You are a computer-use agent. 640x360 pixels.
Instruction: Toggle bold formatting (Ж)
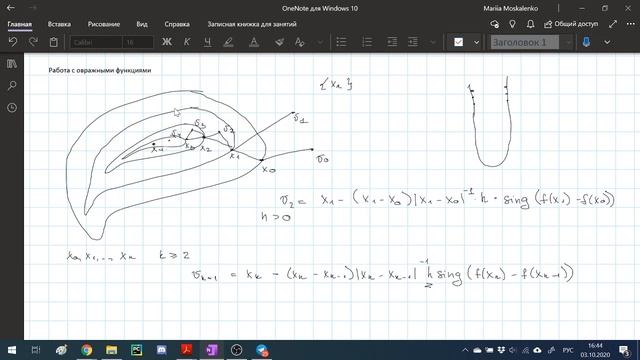[167, 42]
